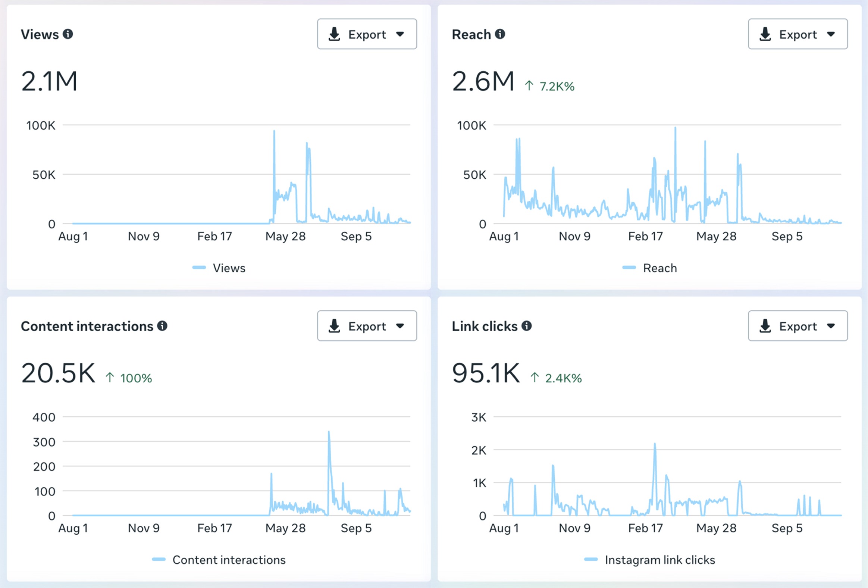
Task: Click the 7.2K% increase indicator for Reach
Action: pos(549,86)
